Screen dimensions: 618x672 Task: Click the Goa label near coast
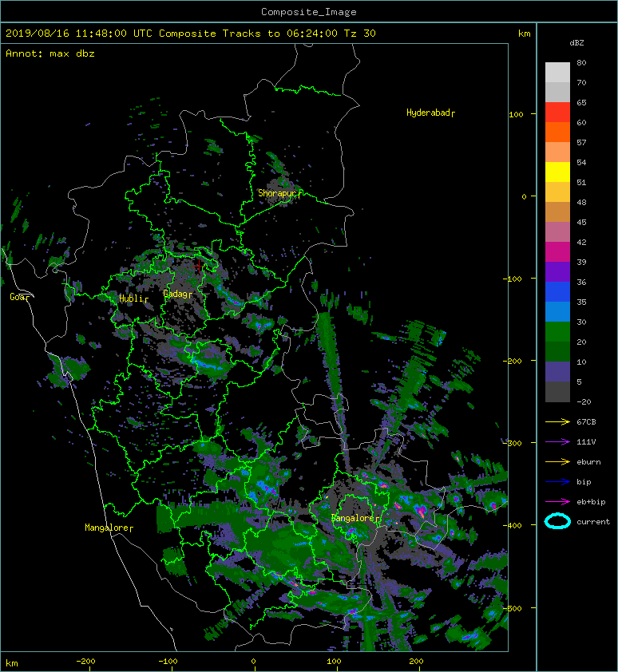coord(20,297)
